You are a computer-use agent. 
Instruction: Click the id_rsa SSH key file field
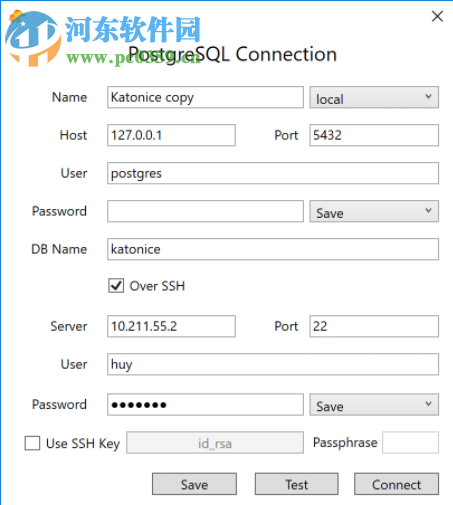pos(215,443)
